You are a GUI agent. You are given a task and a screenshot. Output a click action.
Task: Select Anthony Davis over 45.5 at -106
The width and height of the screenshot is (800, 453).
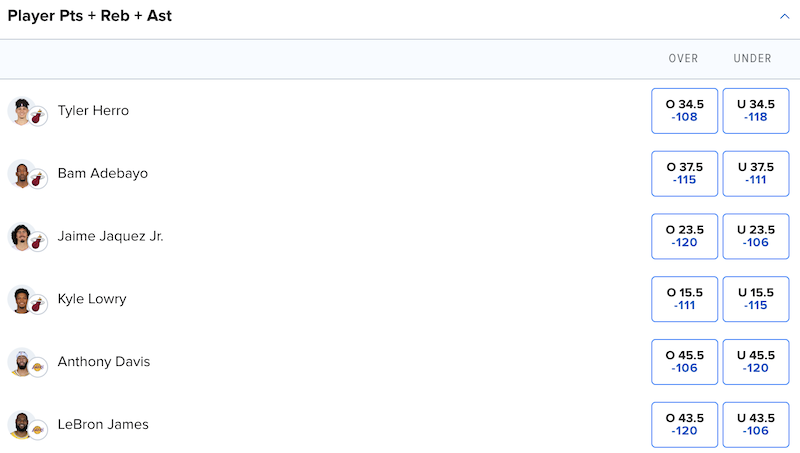(684, 362)
